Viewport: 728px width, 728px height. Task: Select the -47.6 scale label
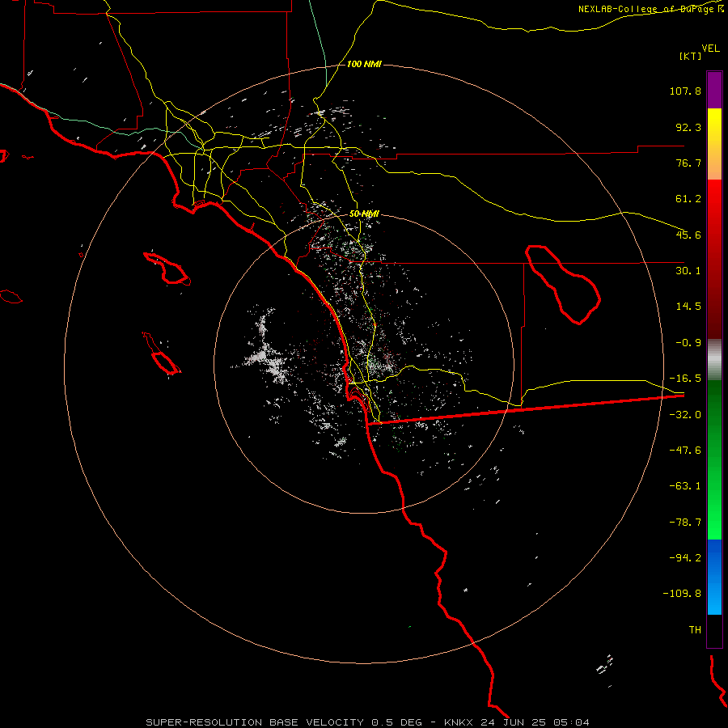[x=685, y=451]
